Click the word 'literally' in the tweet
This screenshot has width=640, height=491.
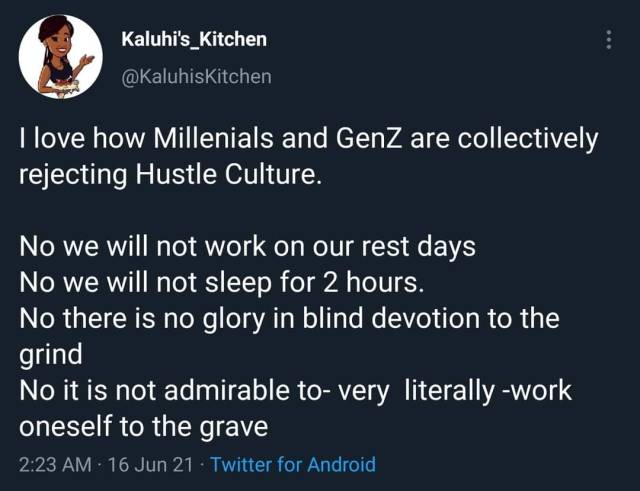click(x=449, y=391)
